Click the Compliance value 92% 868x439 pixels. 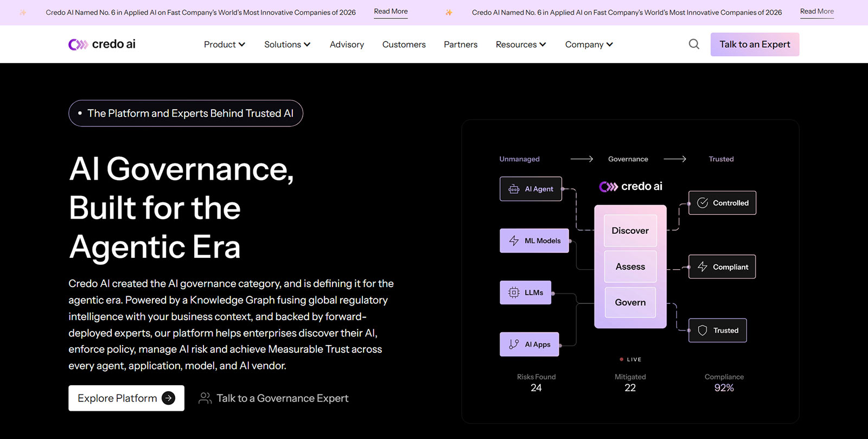(x=724, y=388)
